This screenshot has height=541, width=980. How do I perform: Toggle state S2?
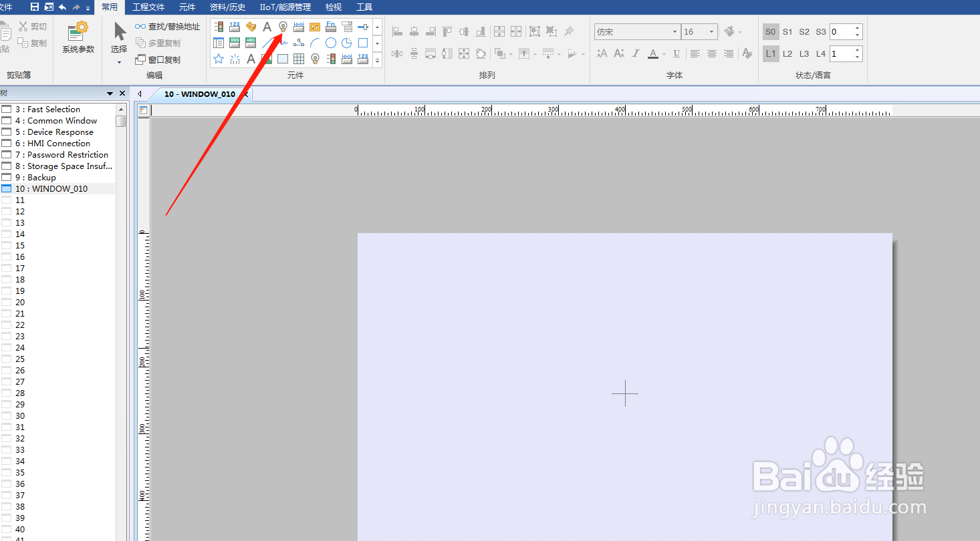coord(804,31)
